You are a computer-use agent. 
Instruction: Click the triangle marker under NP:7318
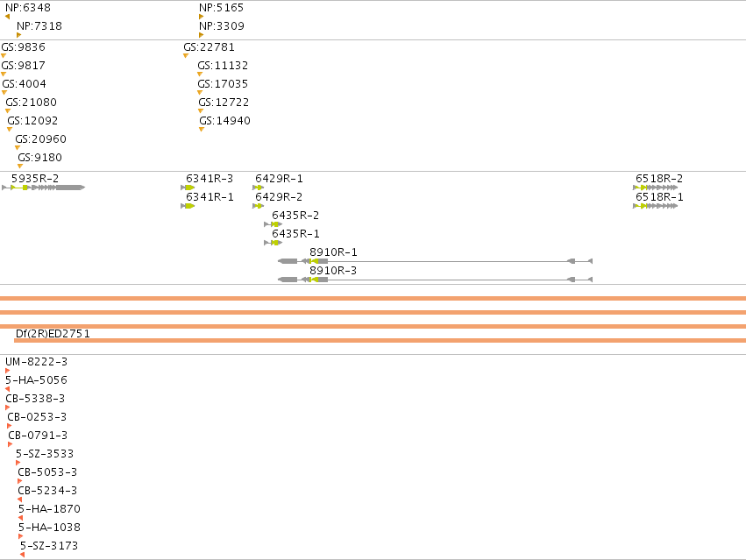point(19,35)
